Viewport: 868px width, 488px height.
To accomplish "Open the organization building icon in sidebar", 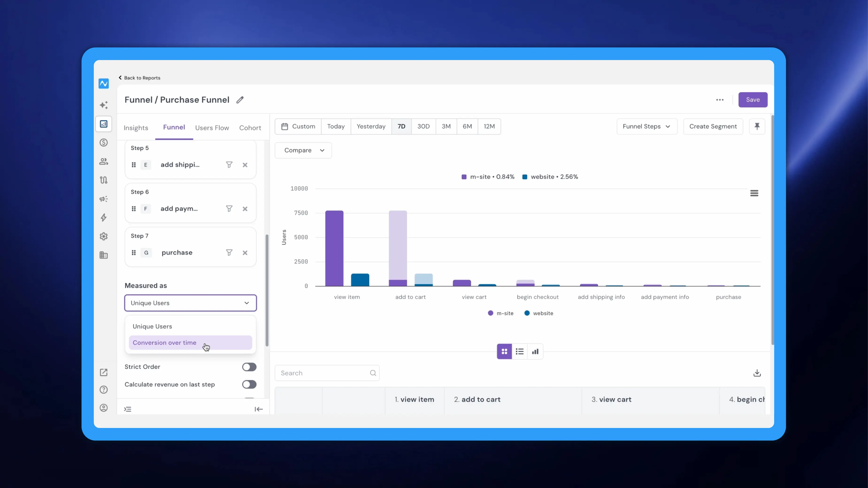I will coord(104,255).
